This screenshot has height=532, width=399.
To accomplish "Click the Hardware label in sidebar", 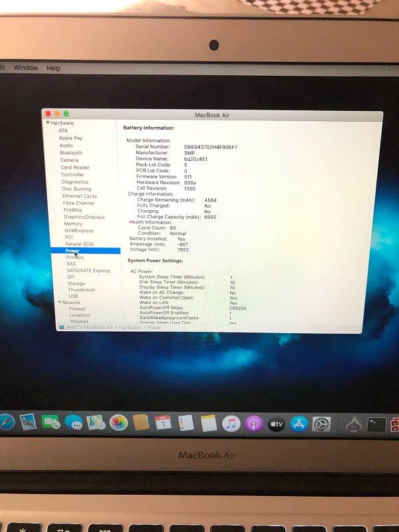I will (62, 123).
